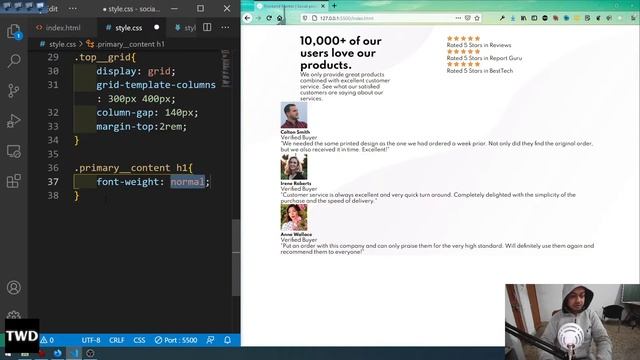Change the CSS language mode
This screenshot has height=360, width=640.
pos(139,340)
